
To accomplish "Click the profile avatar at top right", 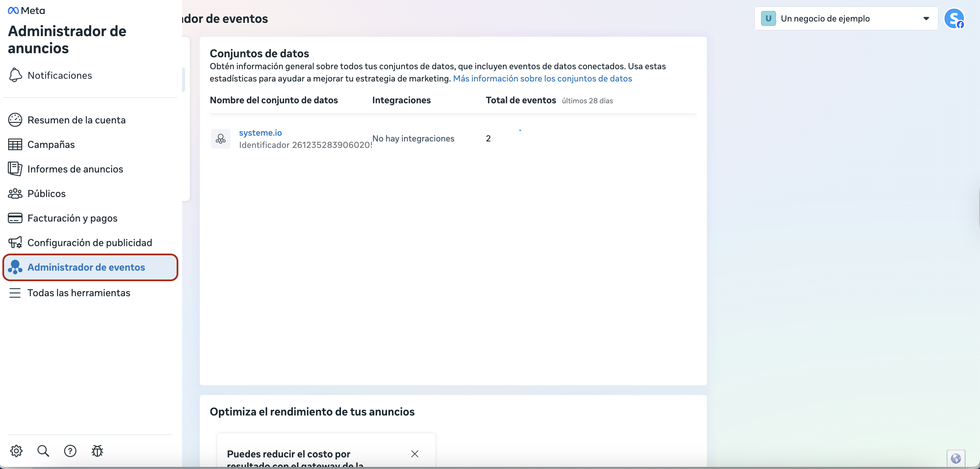I will click(954, 18).
